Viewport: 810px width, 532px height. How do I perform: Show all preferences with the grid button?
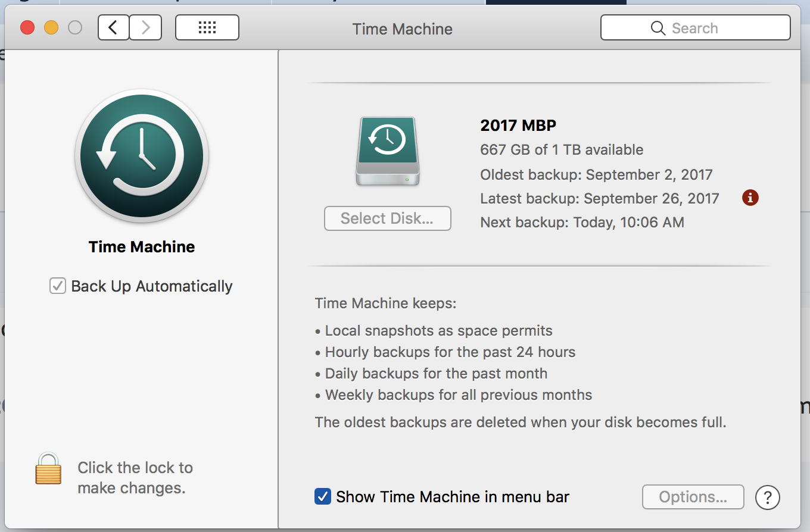(207, 27)
